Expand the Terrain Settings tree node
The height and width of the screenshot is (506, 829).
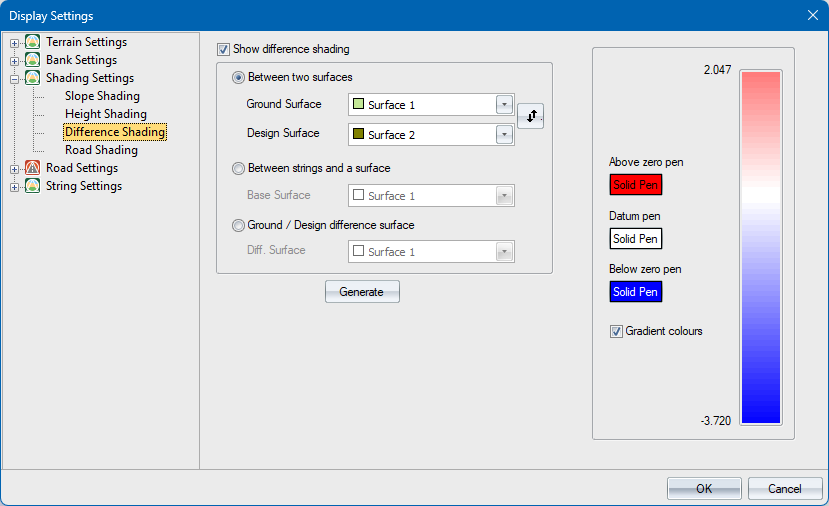pyautogui.click(x=15, y=42)
